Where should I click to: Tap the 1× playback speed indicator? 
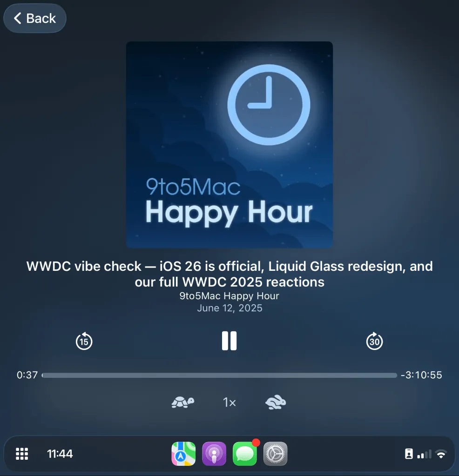pyautogui.click(x=229, y=402)
